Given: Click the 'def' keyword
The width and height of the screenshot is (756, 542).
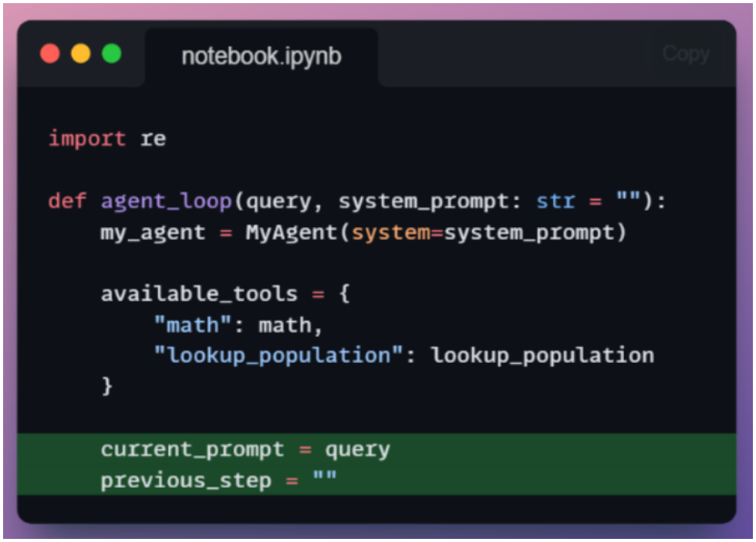Looking at the screenshot, I should (x=68, y=200).
